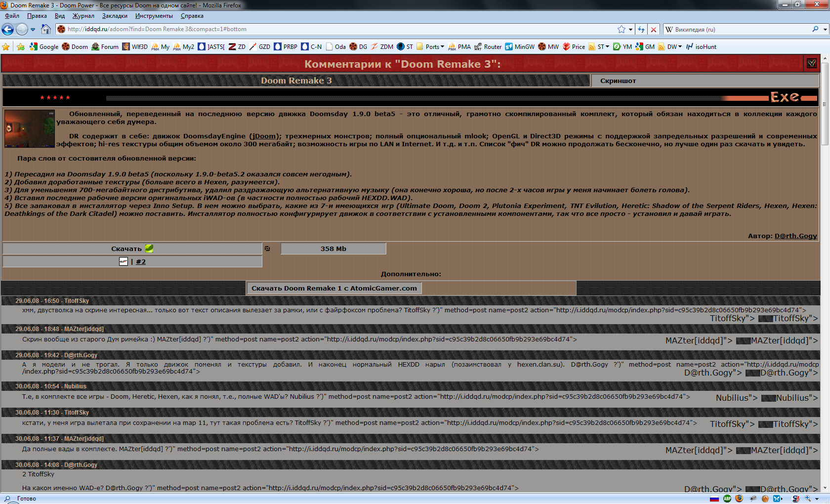Open the Router bookmark
The height and width of the screenshot is (504, 830).
tap(488, 47)
